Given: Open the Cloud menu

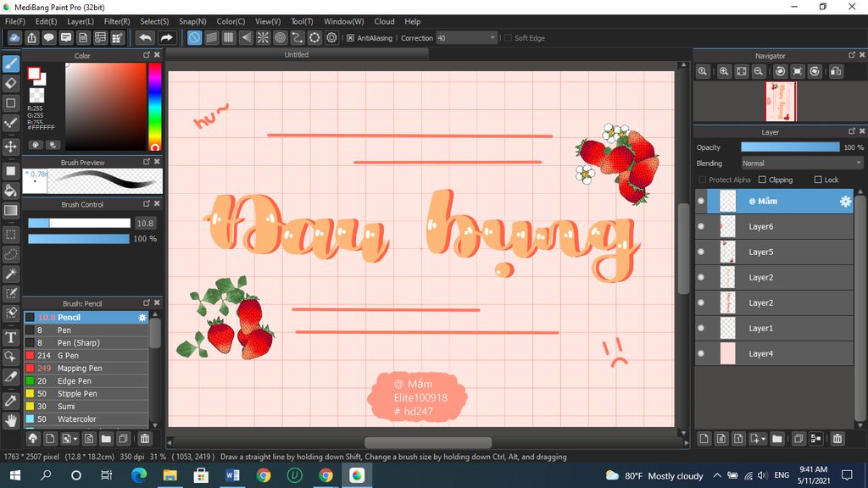Looking at the screenshot, I should click(x=384, y=21).
